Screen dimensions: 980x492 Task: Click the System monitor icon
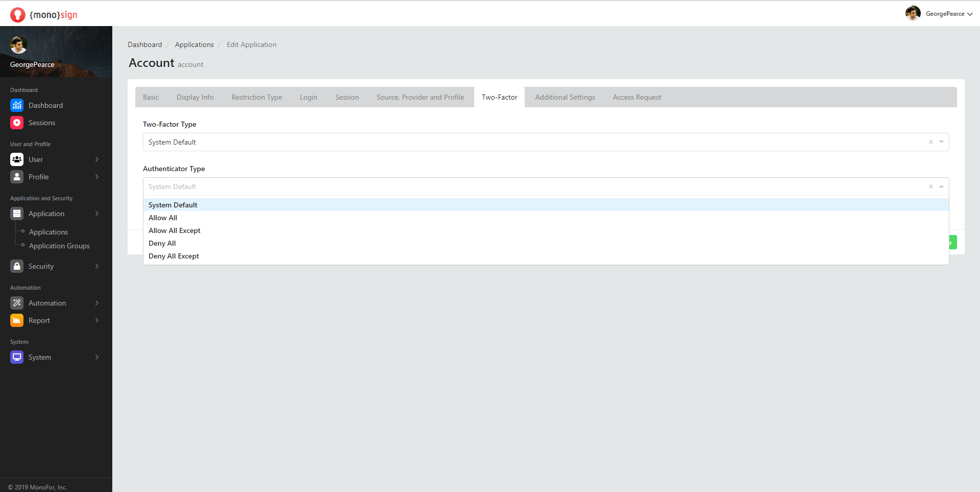17,357
